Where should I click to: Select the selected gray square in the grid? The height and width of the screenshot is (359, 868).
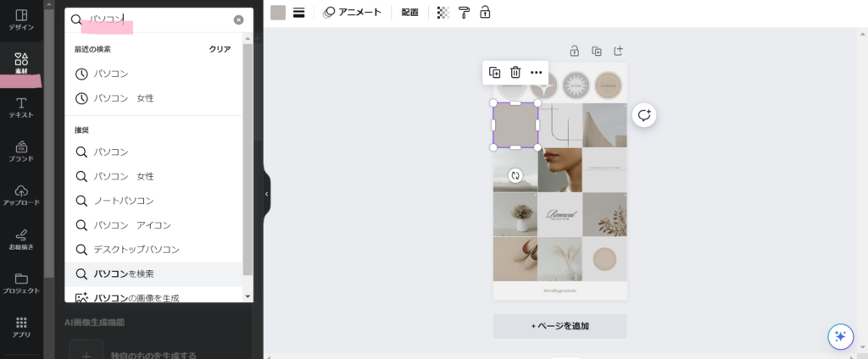(515, 125)
